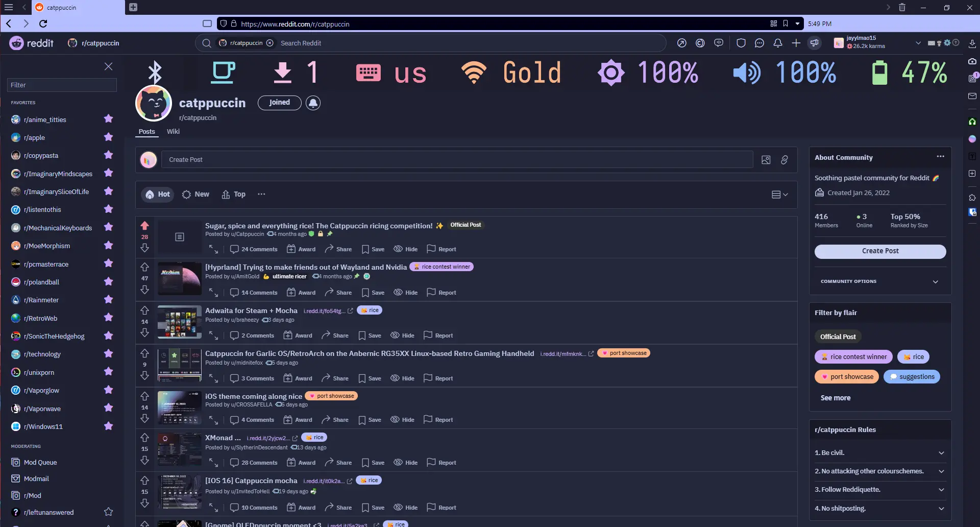Screen dimensions: 980x527
Task: Award the XMonad post
Action: (301, 463)
